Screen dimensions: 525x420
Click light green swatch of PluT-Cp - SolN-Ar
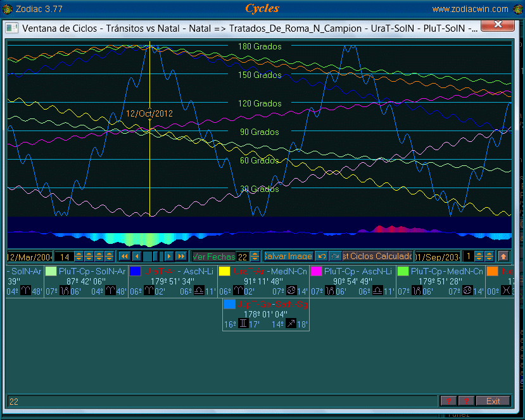coord(51,271)
